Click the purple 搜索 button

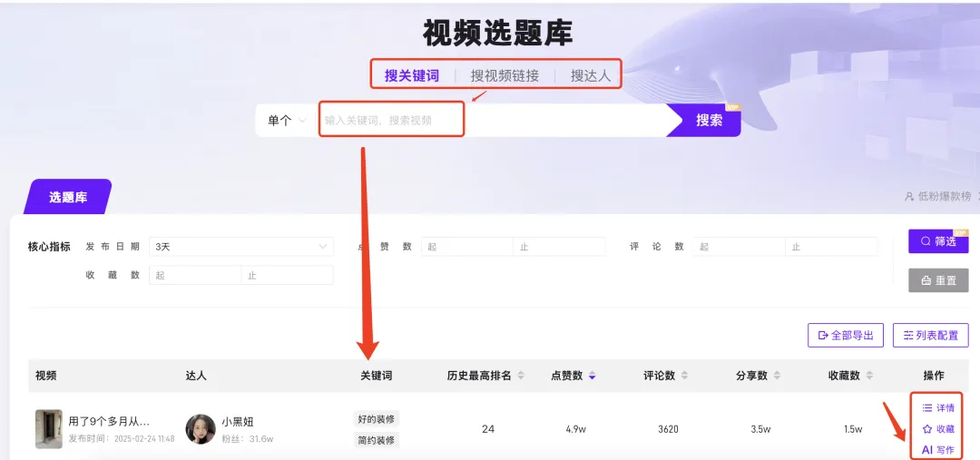coord(708,120)
